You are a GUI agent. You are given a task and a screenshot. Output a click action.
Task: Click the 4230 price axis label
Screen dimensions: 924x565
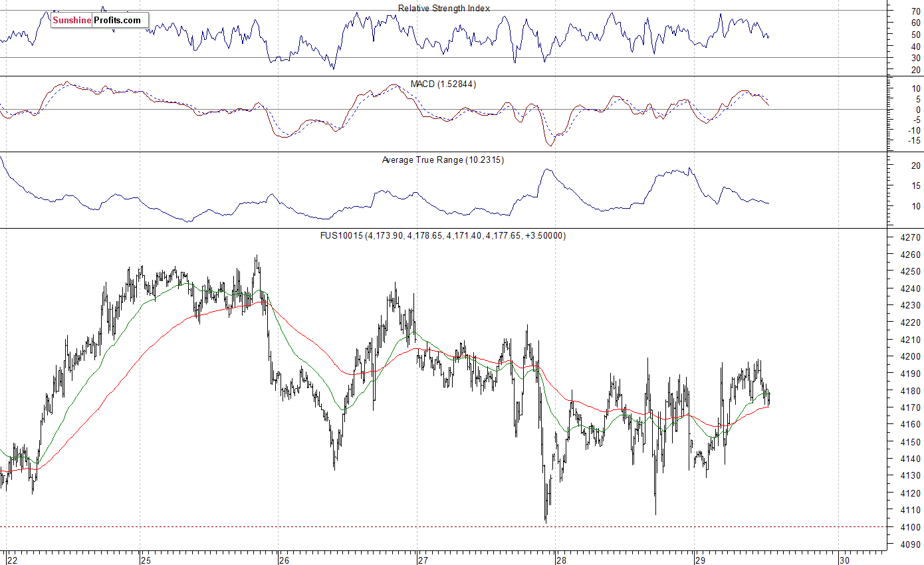910,305
